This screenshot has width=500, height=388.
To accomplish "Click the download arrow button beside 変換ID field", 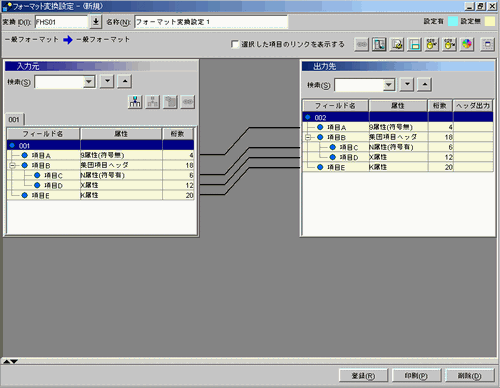I will tap(96, 22).
